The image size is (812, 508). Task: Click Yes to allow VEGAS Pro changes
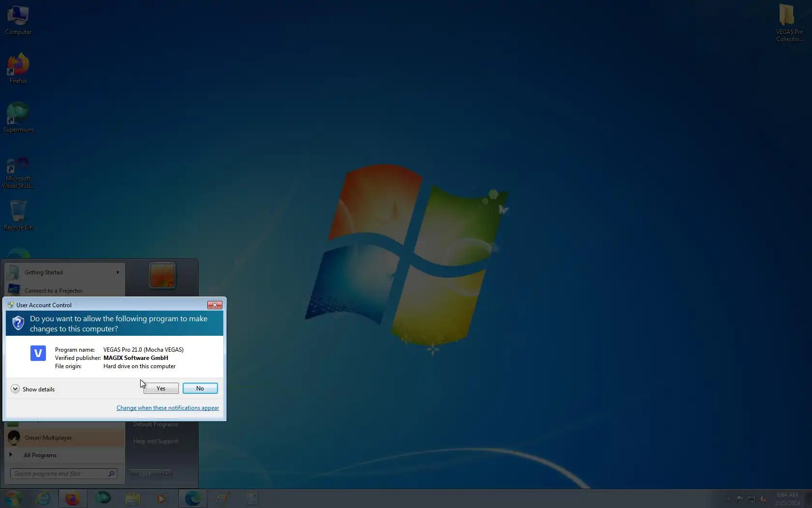(161, 388)
